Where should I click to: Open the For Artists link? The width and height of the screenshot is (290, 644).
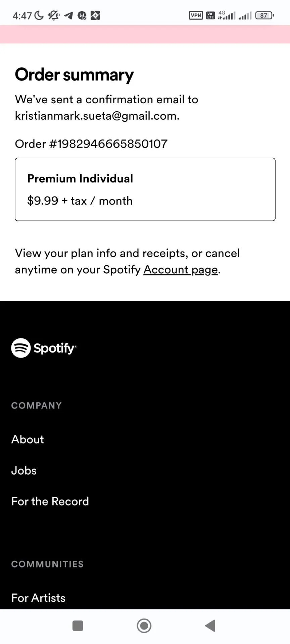click(39, 598)
